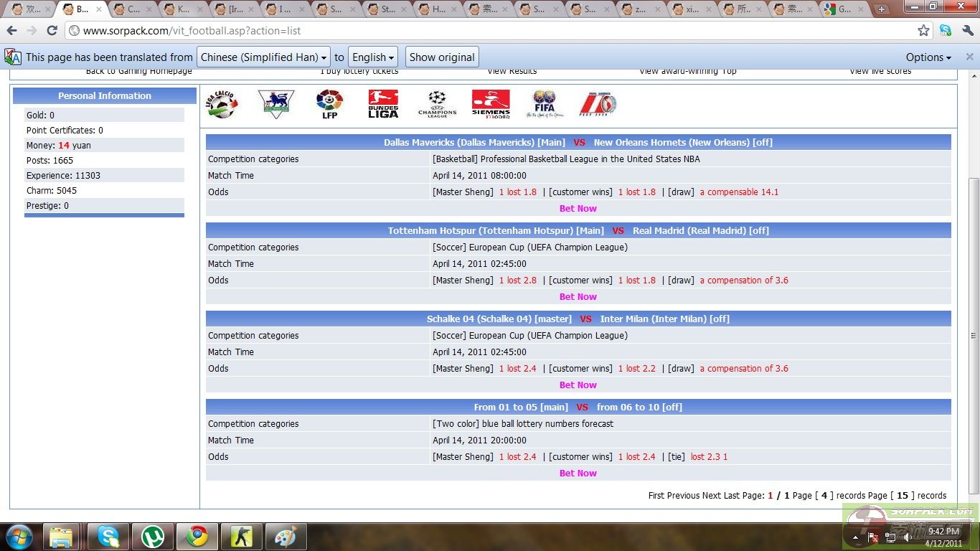980x551 pixels.
Task: Click the Lega Calcio league logo
Action: (x=222, y=104)
